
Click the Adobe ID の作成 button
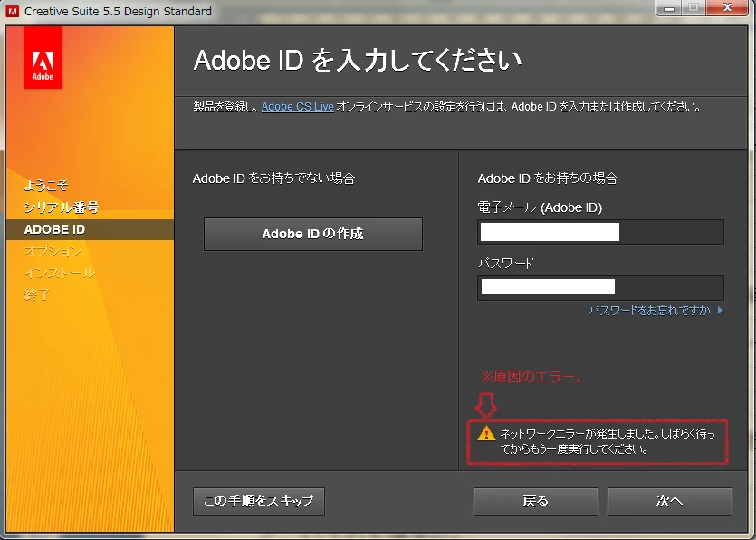pos(313,234)
